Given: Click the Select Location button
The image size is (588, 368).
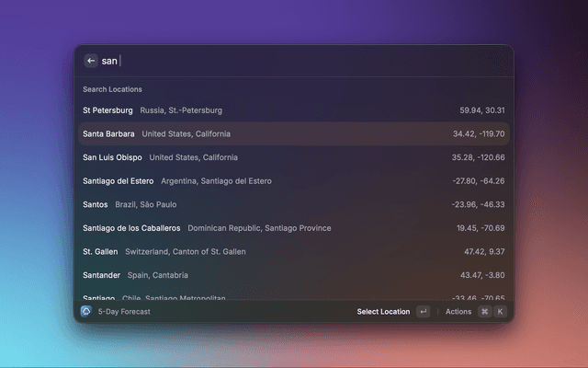Looking at the screenshot, I should point(383,312).
